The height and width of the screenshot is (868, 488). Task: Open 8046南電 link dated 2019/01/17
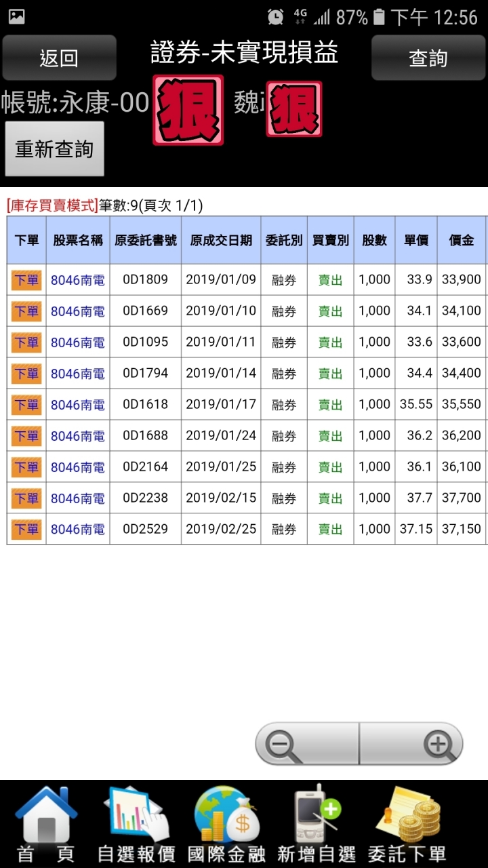click(78, 405)
